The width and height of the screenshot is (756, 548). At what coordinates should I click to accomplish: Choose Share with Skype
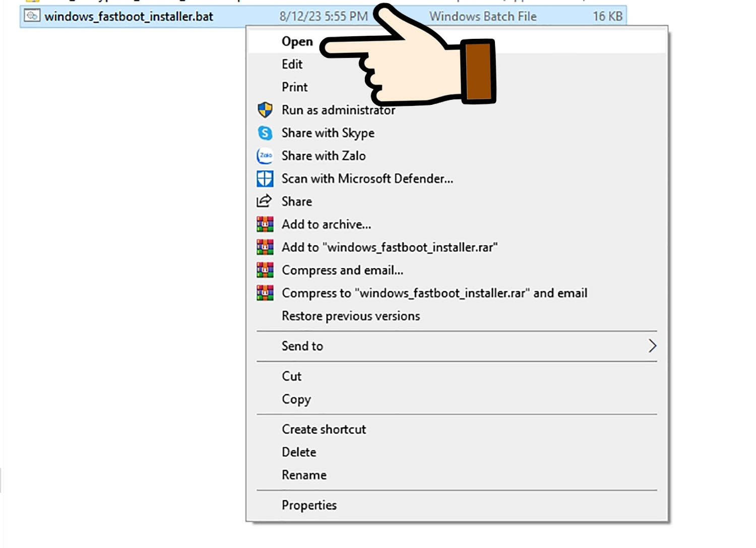[x=457, y=133]
